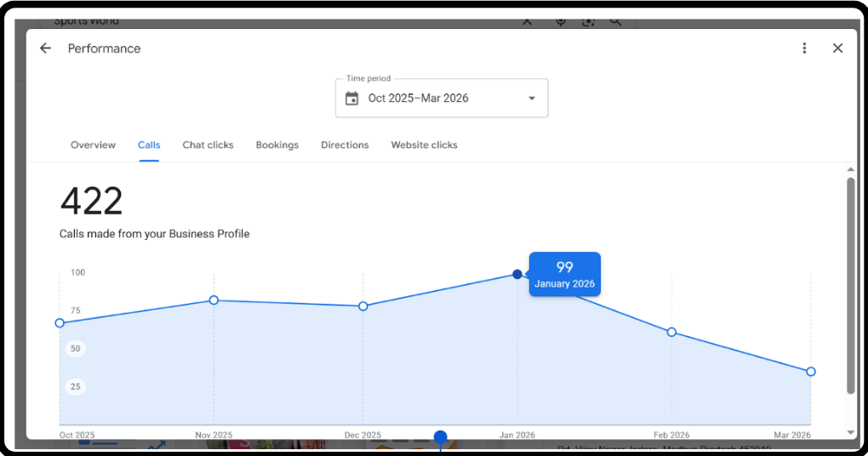Viewport: 868px width, 456px height.
Task: Click the scroll down arrow of scrollbar
Action: [x=850, y=432]
